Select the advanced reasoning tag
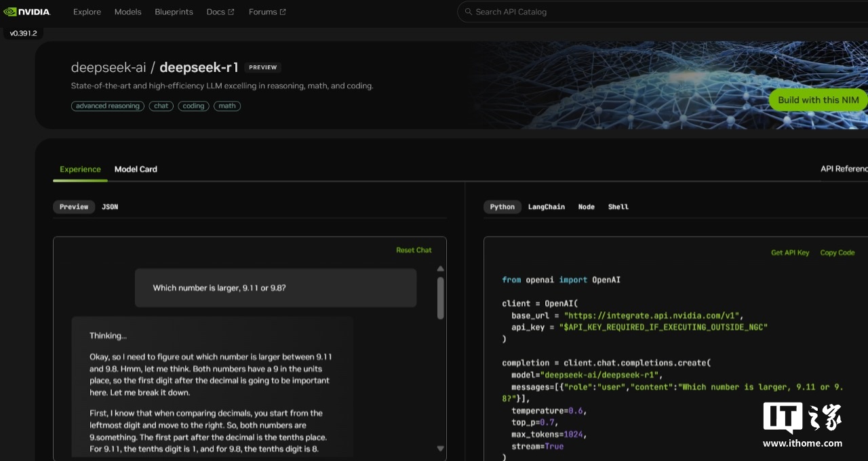This screenshot has height=461, width=868. 108,106
